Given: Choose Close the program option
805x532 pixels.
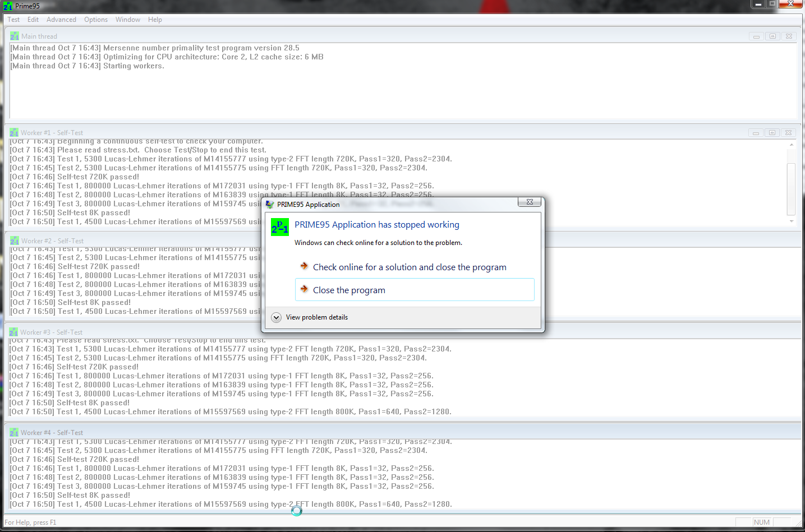Looking at the screenshot, I should 415,290.
